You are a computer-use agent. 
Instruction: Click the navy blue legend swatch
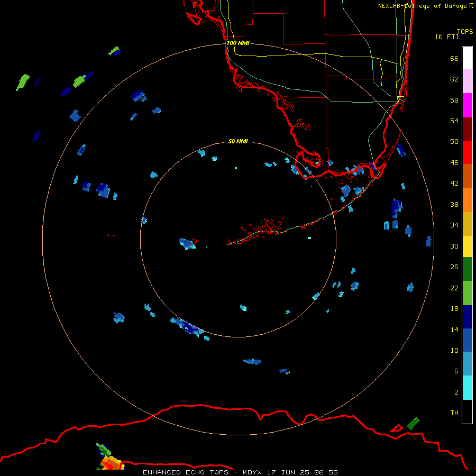coord(467,317)
